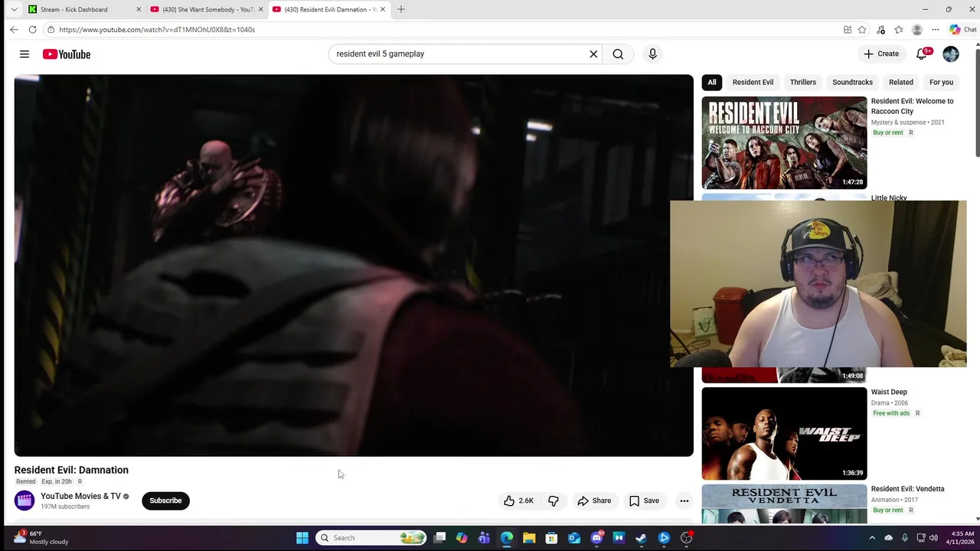Show hidden system tray icons
This screenshot has width=980, height=551.
pyautogui.click(x=871, y=538)
